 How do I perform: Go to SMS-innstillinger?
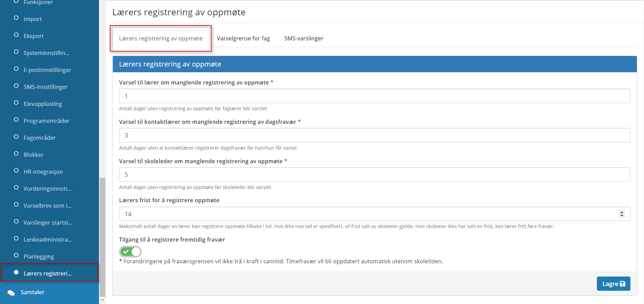pyautogui.click(x=45, y=87)
